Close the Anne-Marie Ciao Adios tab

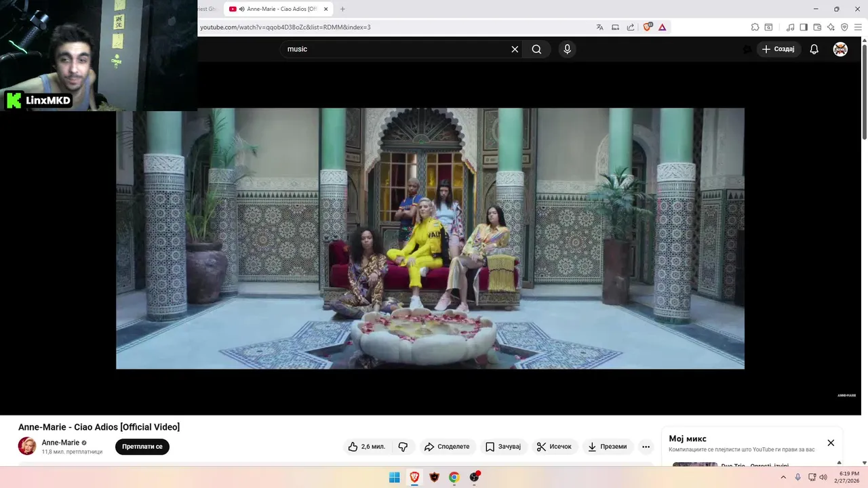326,9
